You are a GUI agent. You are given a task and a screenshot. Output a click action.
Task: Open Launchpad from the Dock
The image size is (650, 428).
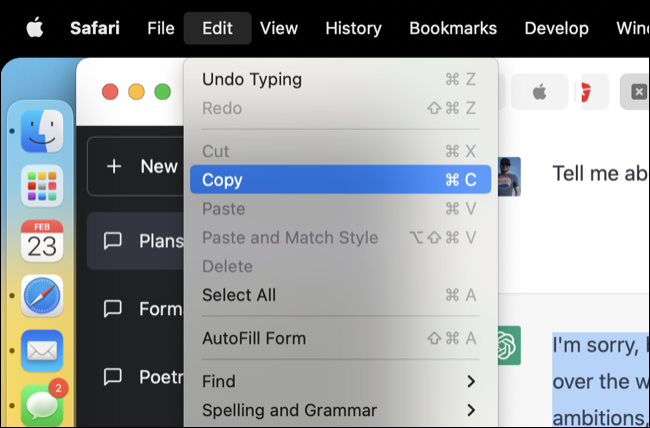coord(42,186)
